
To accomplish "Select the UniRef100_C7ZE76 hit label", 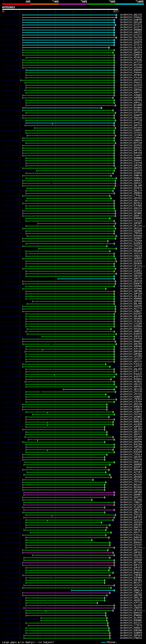I will (131, 625).
